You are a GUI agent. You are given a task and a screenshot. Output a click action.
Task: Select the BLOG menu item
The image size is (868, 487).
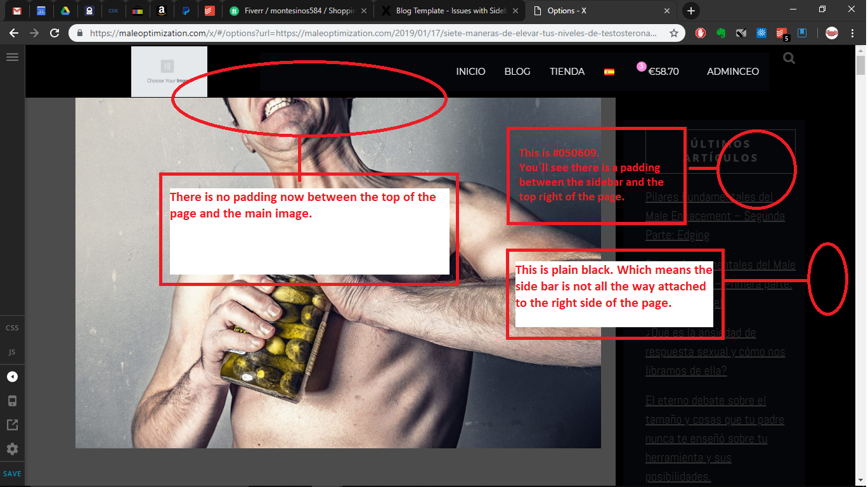[517, 72]
